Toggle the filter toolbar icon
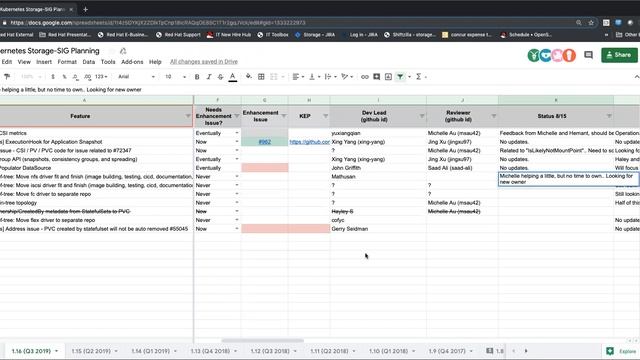Image resolution: width=640 pixels, height=360 pixels. point(400,77)
